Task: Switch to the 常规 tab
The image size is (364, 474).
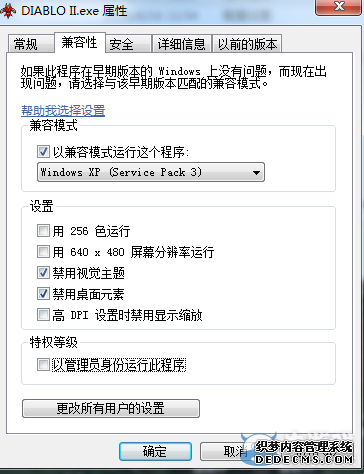Action: click(30, 44)
